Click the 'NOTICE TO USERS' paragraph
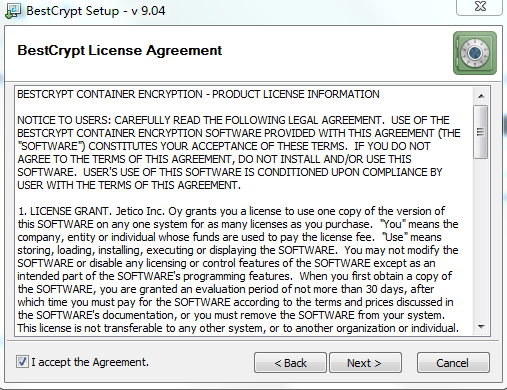 click(239, 153)
